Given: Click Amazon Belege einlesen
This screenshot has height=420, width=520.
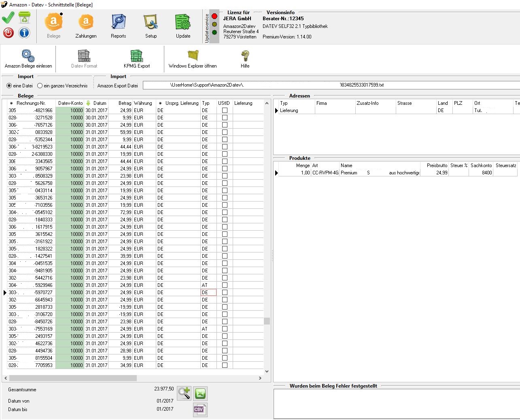Looking at the screenshot, I should point(28,59).
